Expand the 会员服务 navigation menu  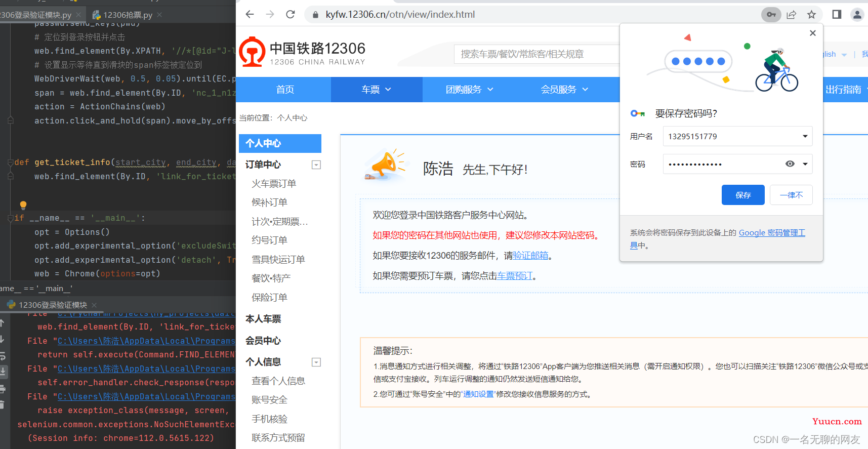[x=564, y=90]
